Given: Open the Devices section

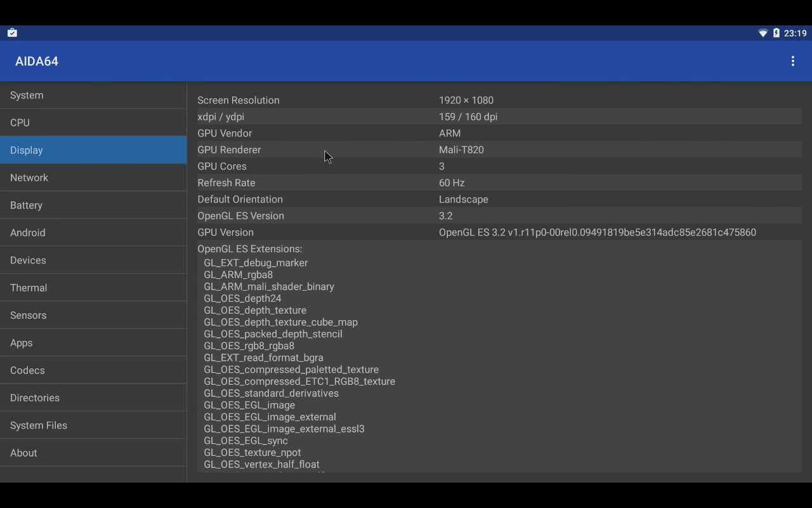Looking at the screenshot, I should 93,260.
